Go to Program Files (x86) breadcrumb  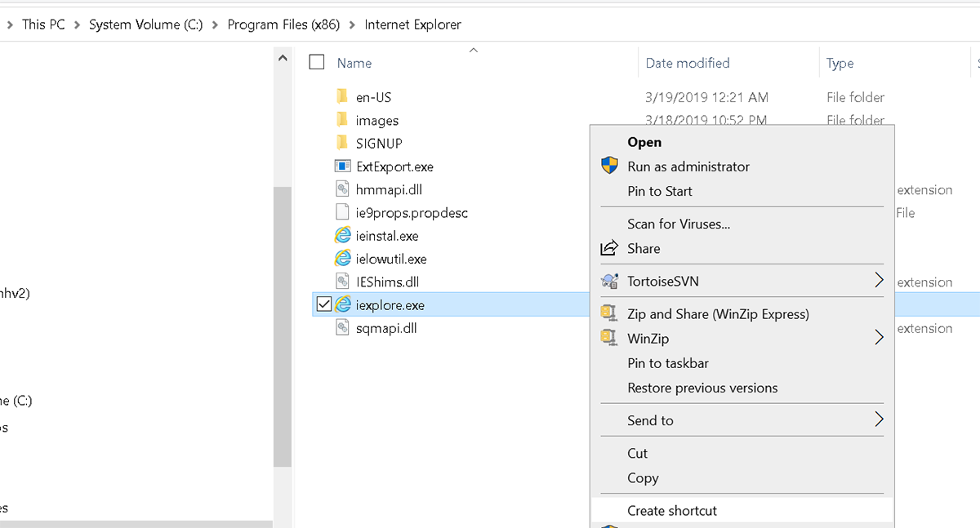(284, 24)
